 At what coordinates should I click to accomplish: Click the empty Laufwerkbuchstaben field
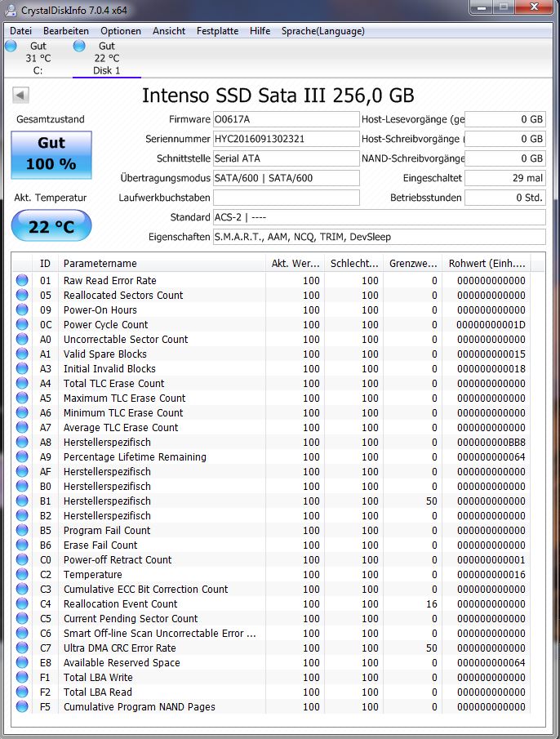point(286,198)
